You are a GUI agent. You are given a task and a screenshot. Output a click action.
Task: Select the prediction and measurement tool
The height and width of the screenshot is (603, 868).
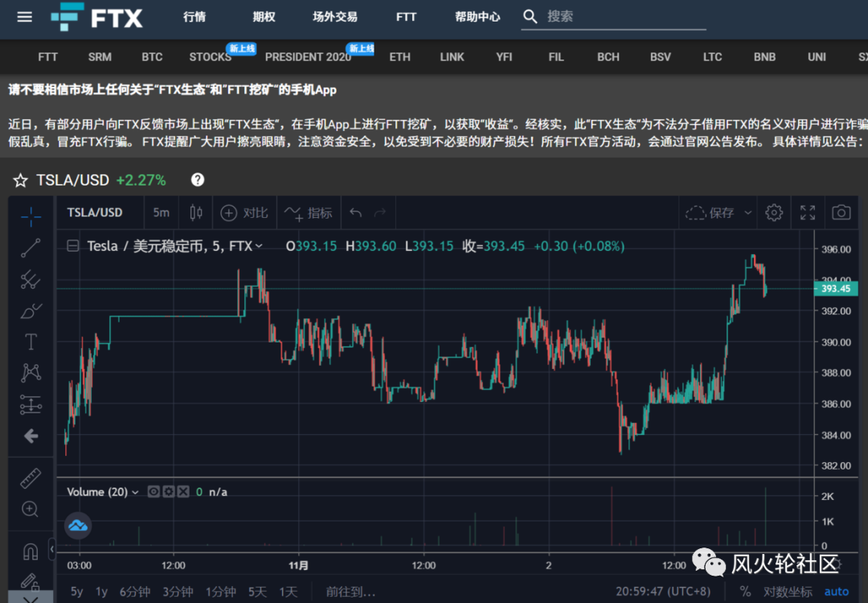[31, 404]
